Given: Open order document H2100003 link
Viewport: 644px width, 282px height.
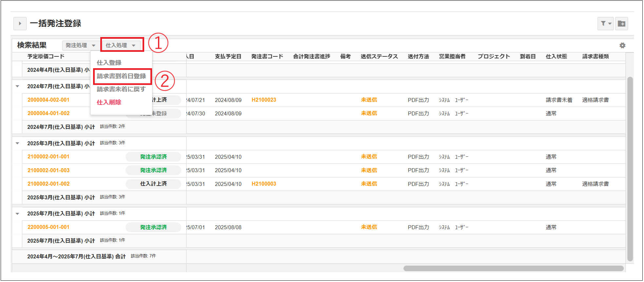Looking at the screenshot, I should coord(264,184).
